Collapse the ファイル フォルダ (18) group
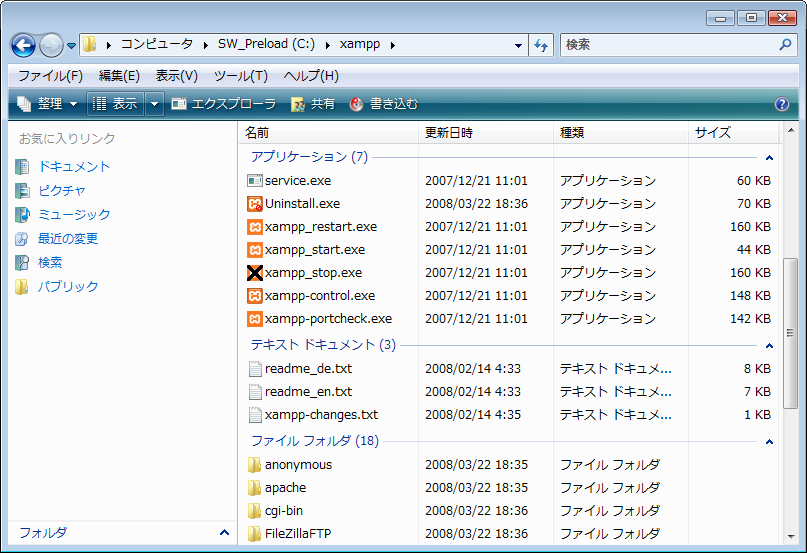The image size is (807, 553). coord(769,442)
